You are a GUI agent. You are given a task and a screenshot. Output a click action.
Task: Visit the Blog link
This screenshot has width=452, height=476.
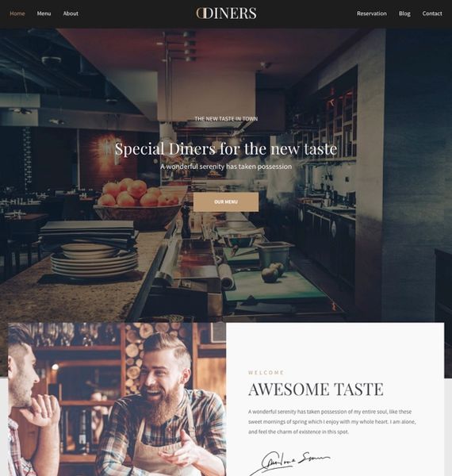(404, 13)
